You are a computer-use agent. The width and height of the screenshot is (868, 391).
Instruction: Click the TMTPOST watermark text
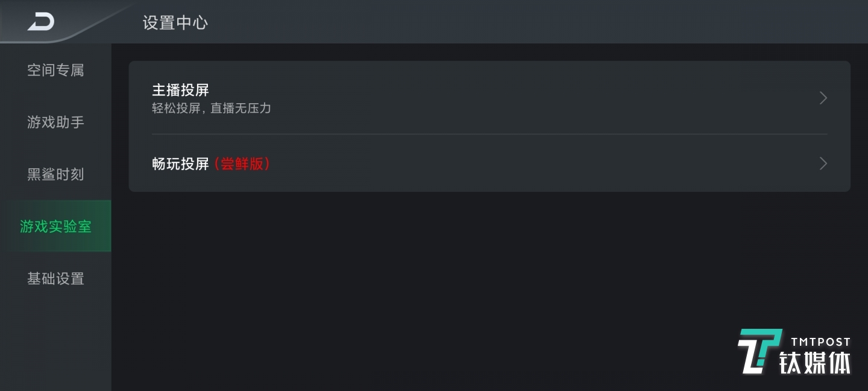[x=820, y=342]
